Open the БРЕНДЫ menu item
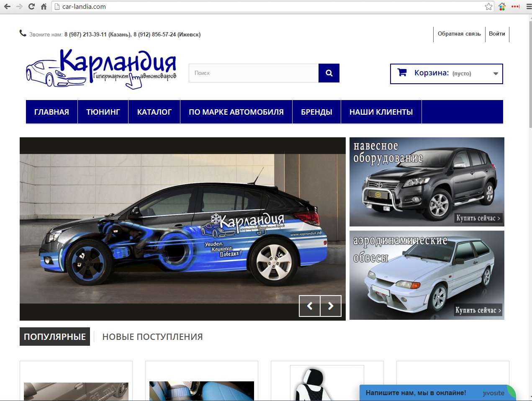Screen dimensions: 532x401 click(316, 112)
